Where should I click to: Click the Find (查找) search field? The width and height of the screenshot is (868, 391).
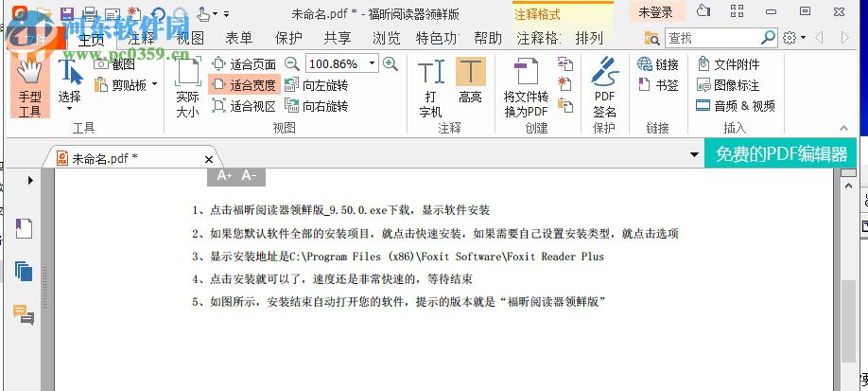[x=712, y=38]
